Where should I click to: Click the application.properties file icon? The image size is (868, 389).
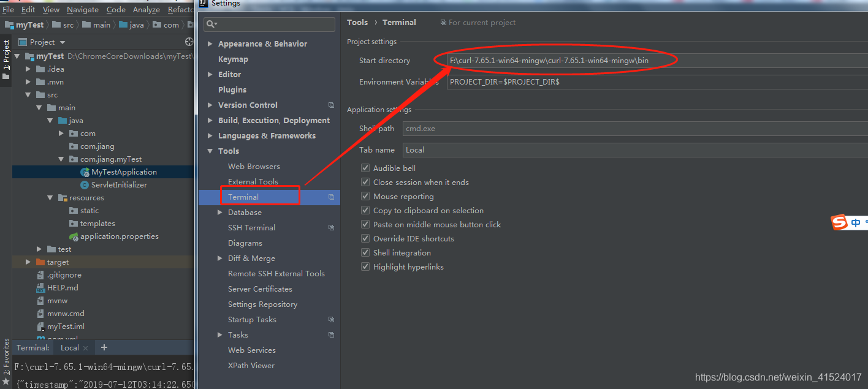pyautogui.click(x=74, y=236)
